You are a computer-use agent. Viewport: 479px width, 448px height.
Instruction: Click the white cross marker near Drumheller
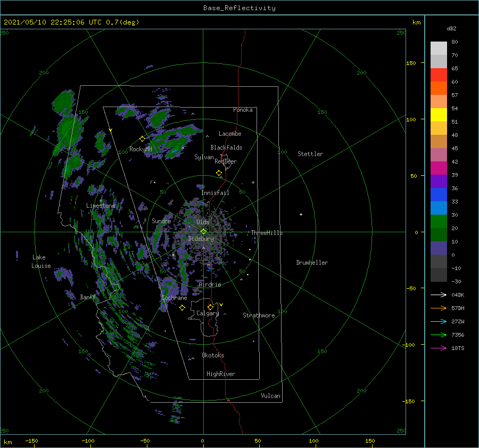(301, 214)
